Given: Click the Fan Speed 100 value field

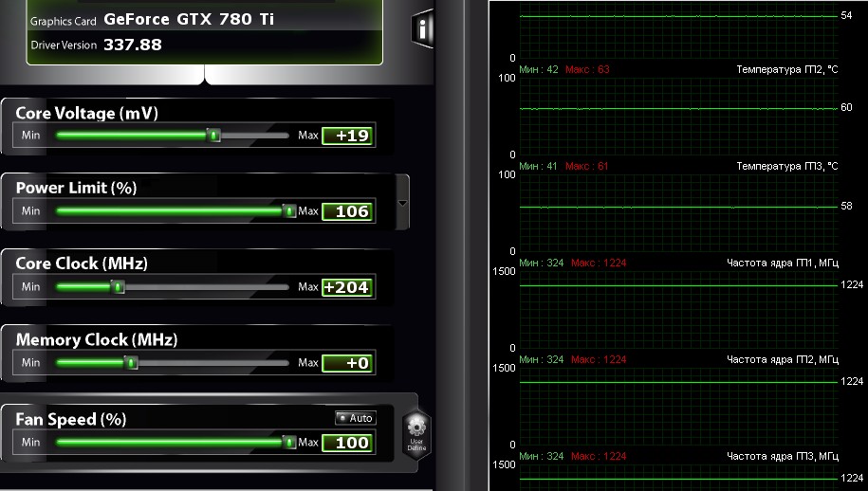Looking at the screenshot, I should point(348,443).
